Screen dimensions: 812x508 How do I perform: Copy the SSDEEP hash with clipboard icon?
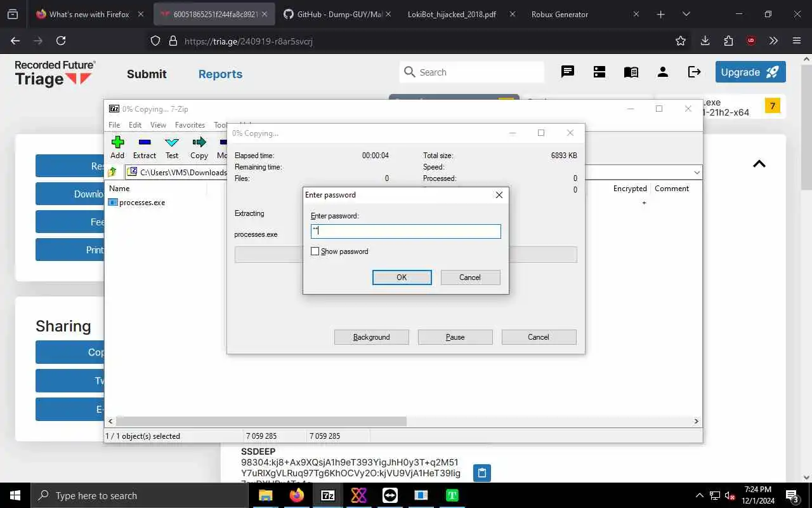(x=482, y=472)
